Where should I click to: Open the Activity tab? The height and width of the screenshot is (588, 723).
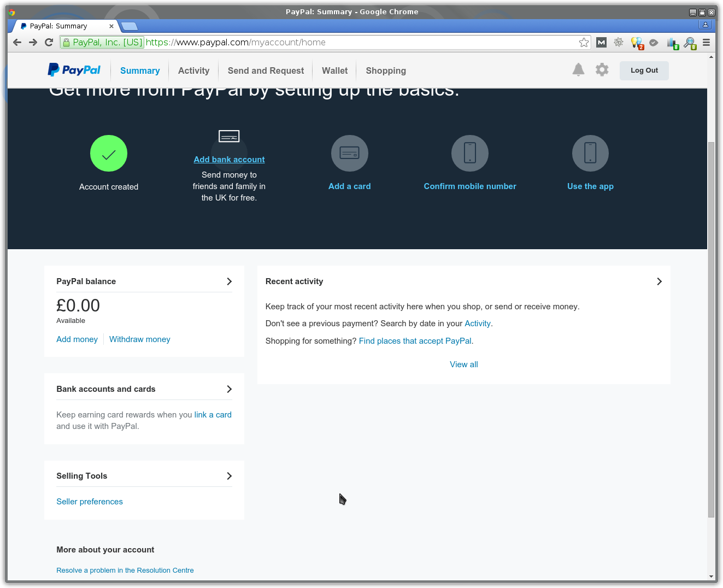pyautogui.click(x=193, y=70)
